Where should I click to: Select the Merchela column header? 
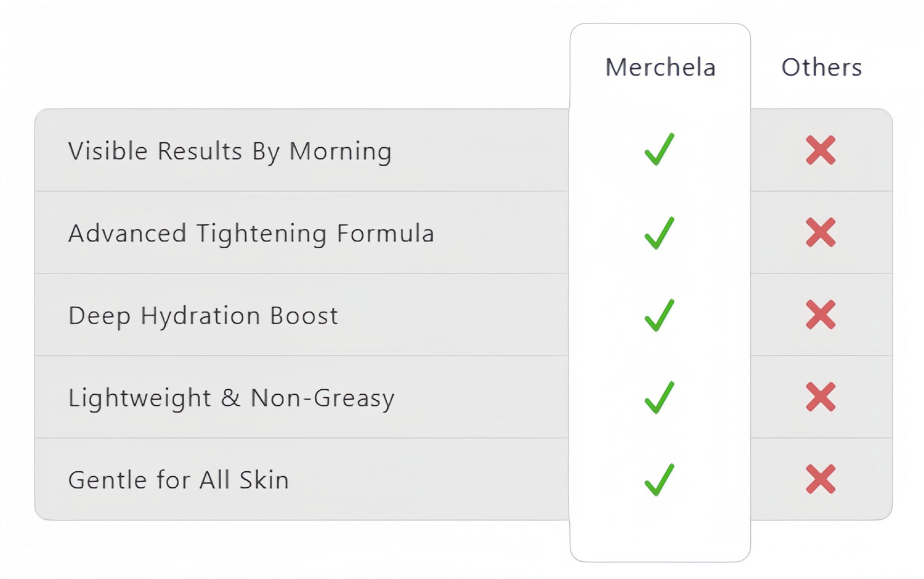pos(660,67)
